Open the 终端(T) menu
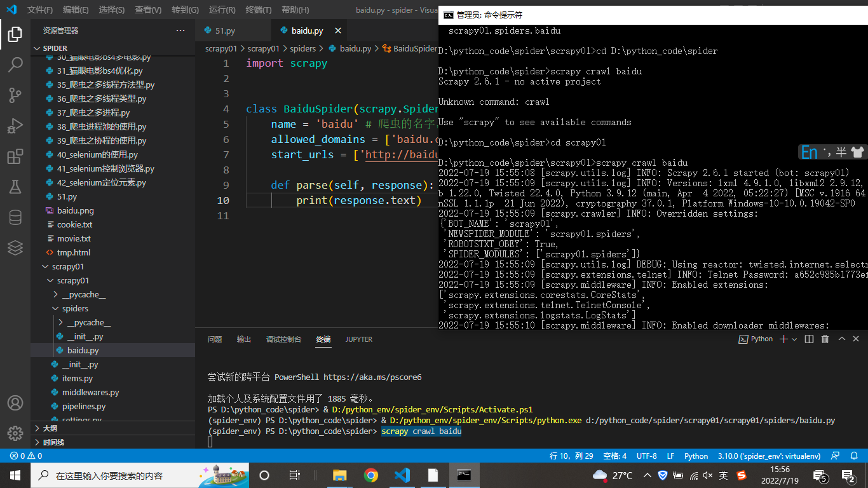 (x=259, y=10)
